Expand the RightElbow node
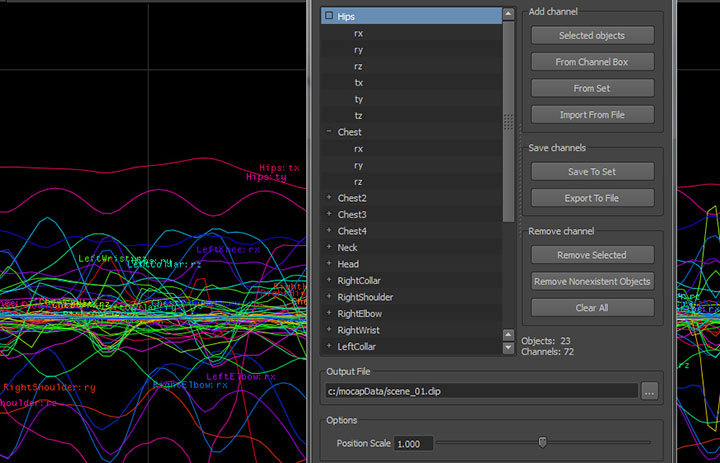 (329, 313)
